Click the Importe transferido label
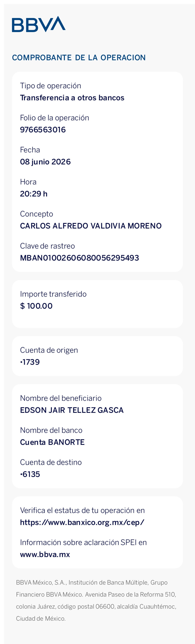Viewport: 195px width, 644px height. (53, 294)
